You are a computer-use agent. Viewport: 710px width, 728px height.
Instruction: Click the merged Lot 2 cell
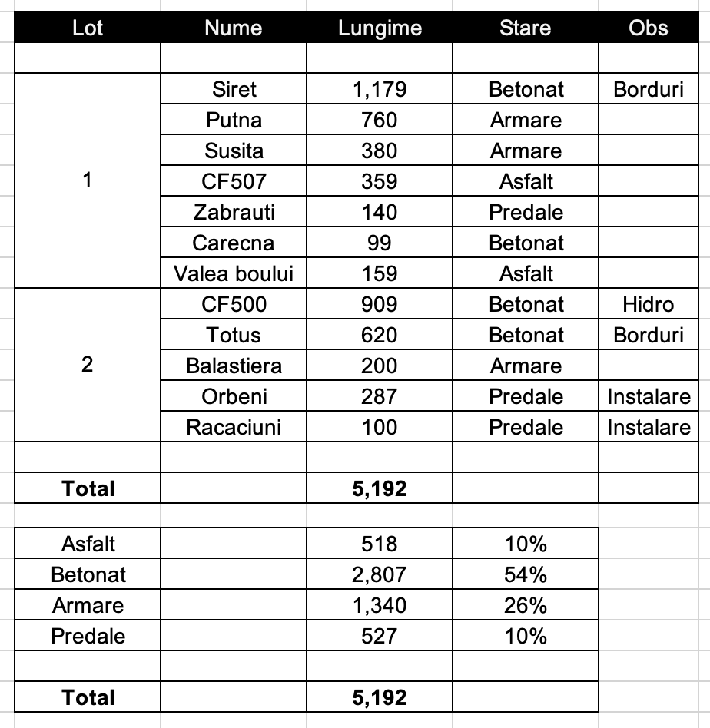coord(88,366)
